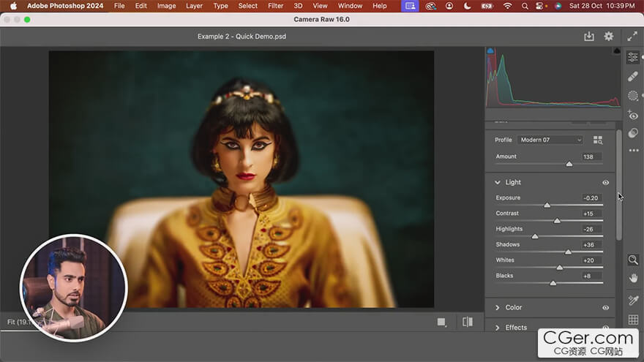This screenshot has width=644, height=362.
Task: Browse profiles grid icon
Action: click(598, 140)
